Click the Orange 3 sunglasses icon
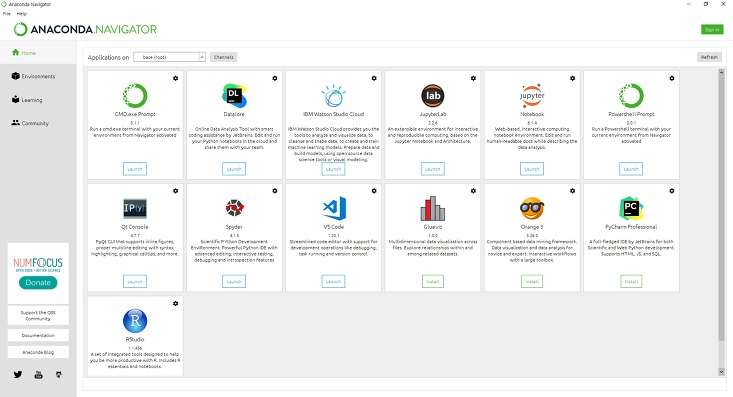This screenshot has width=733, height=397. (532, 208)
